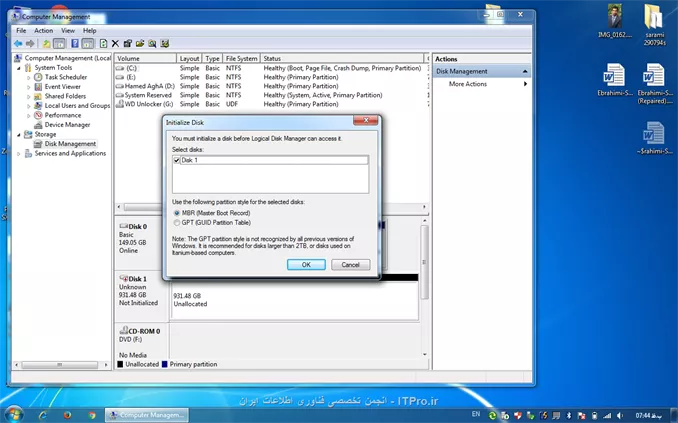
Task: Select the ~$rahimi-S desktop Word file
Action: tap(654, 138)
